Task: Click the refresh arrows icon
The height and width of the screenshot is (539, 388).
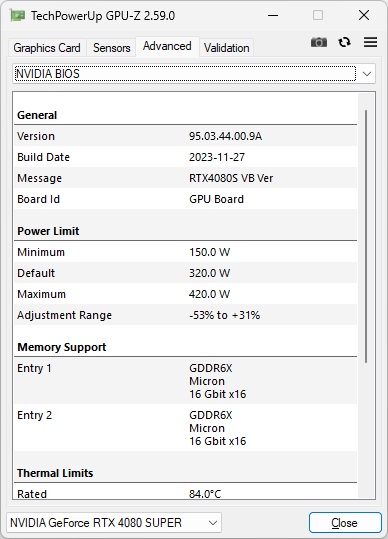Action: [344, 42]
